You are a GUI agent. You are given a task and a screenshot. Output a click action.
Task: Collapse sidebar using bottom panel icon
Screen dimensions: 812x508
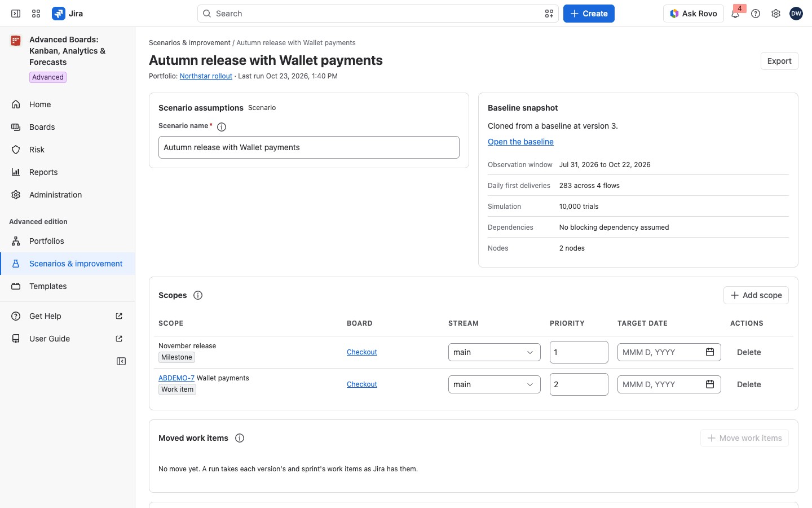click(x=121, y=361)
